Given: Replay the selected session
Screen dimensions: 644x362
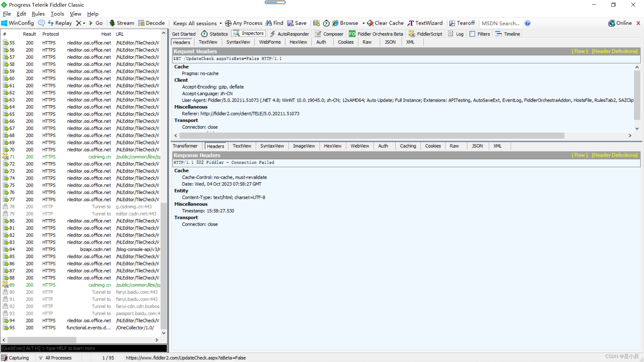Looking at the screenshot, I should [60, 23].
